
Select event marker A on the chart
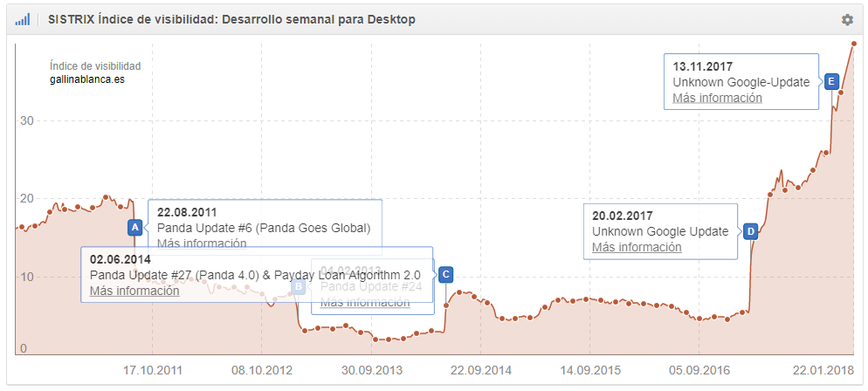click(x=134, y=227)
